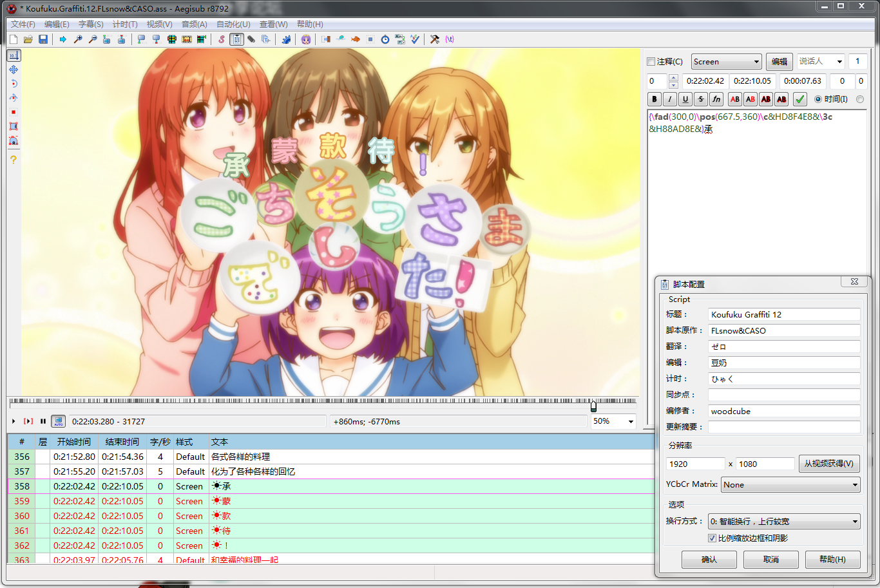Select subtitle row 357 in the grid
The height and width of the screenshot is (588, 880).
(330, 471)
